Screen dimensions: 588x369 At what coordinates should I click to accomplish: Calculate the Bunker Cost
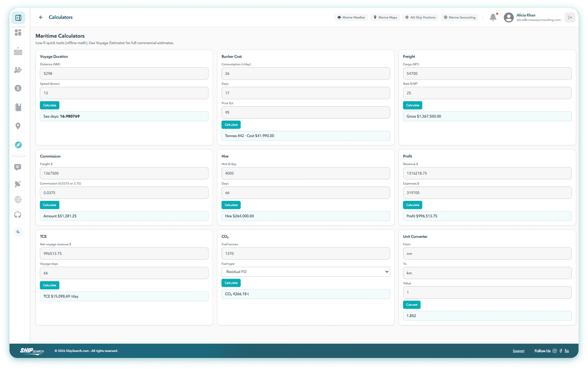tap(231, 125)
